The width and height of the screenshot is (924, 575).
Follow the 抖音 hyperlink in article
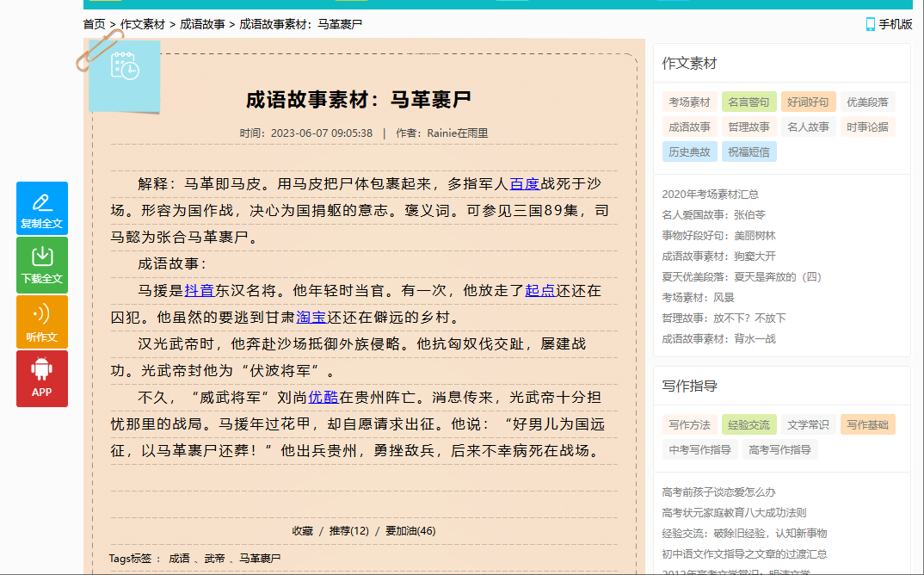click(200, 291)
